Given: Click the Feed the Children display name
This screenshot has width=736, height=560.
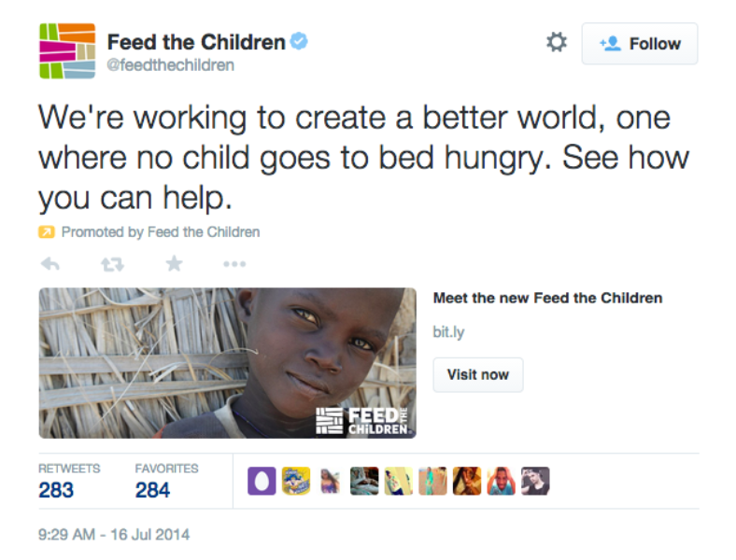Looking at the screenshot, I should pos(196,42).
